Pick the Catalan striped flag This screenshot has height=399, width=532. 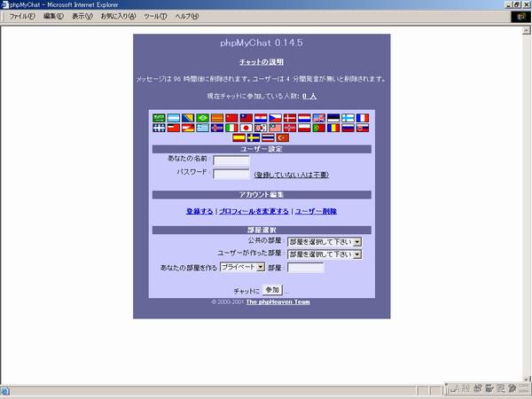[x=217, y=118]
